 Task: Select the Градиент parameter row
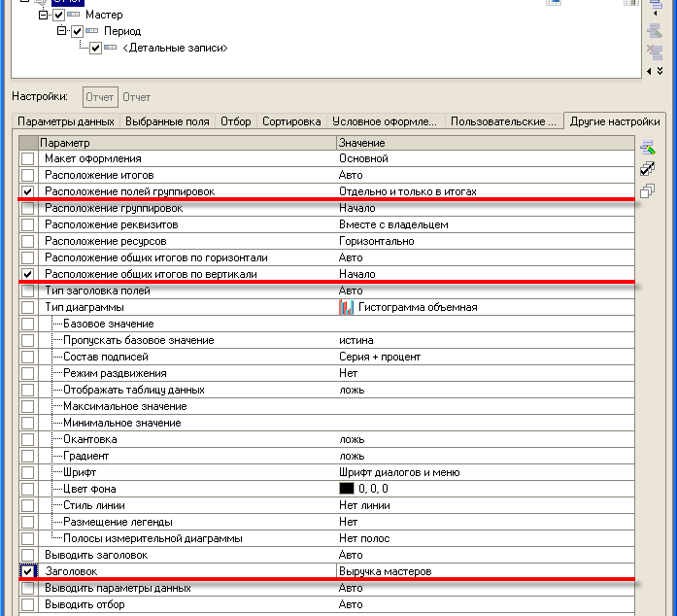point(326,456)
